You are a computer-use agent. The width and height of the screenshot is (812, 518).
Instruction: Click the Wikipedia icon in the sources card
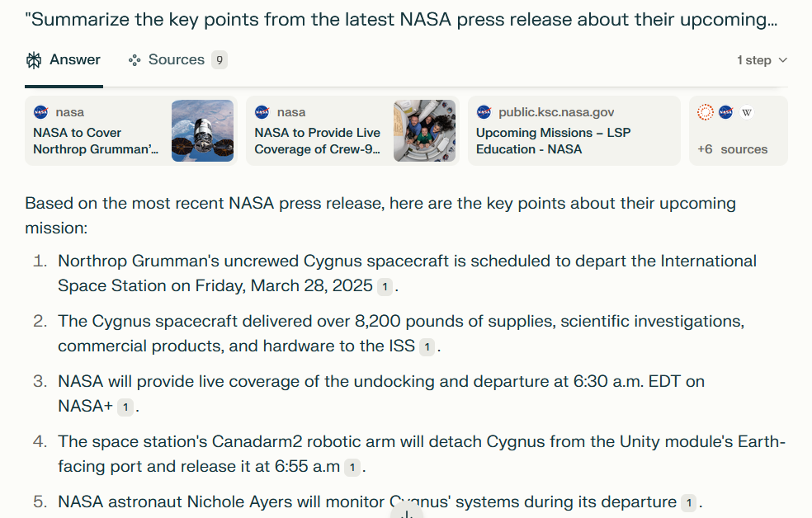point(747,112)
